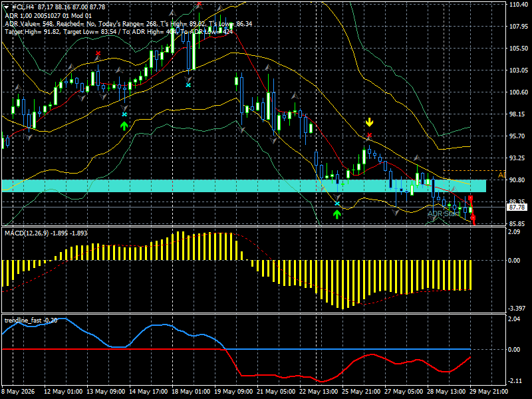
Task: Click the trendline_fast indicator label
Action: 31,321
